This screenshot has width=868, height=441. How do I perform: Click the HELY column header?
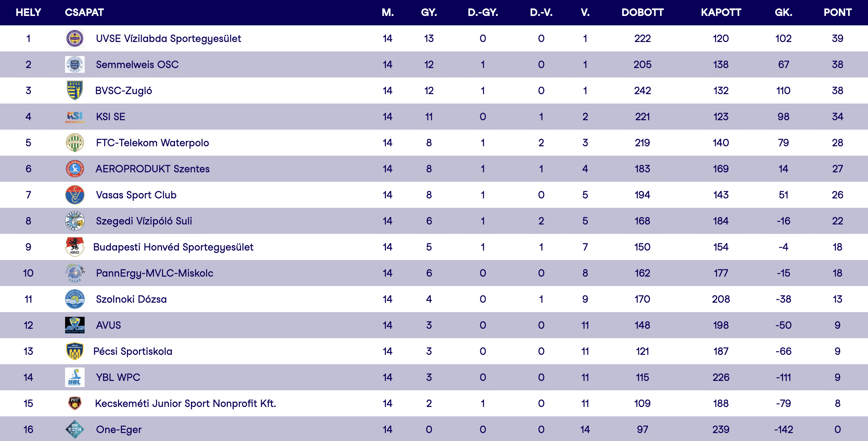tap(28, 12)
